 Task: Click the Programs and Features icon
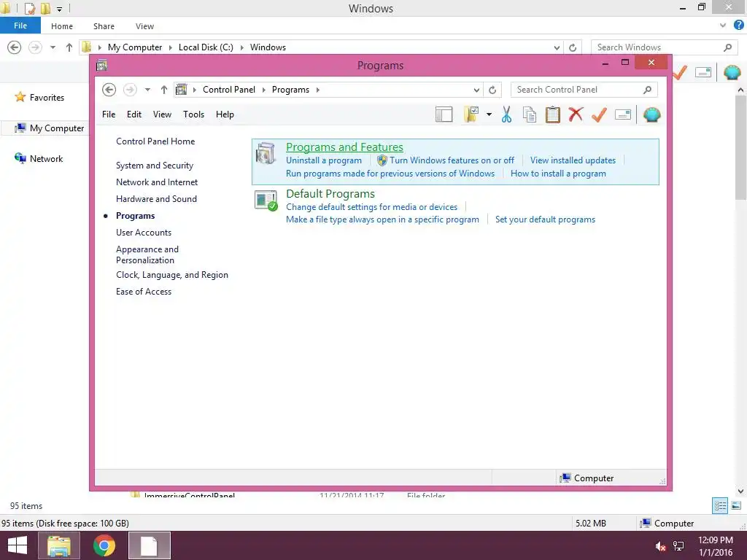pyautogui.click(x=266, y=153)
